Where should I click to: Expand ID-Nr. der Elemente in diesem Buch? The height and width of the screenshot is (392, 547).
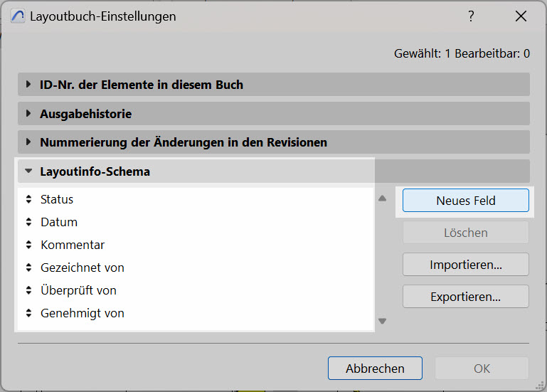pyautogui.click(x=274, y=85)
